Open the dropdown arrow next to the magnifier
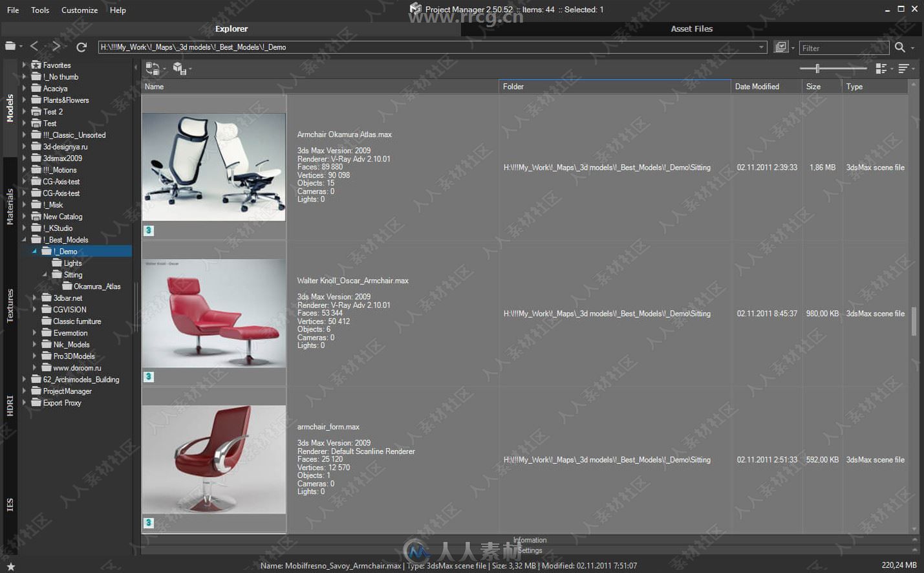 click(912, 48)
